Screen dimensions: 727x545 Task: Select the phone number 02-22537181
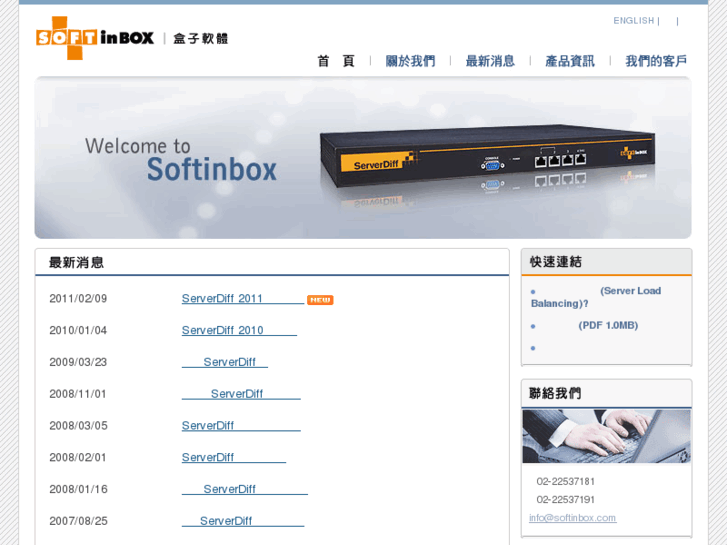coord(565,481)
